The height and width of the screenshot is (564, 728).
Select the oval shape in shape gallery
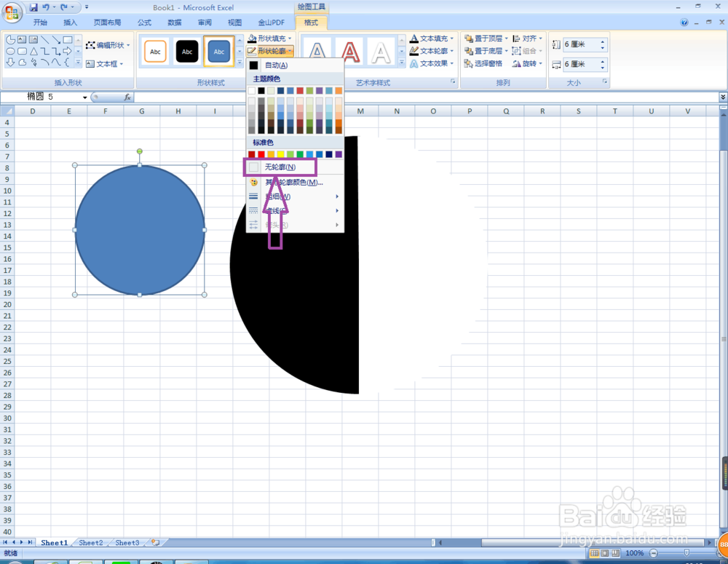coord(10,51)
